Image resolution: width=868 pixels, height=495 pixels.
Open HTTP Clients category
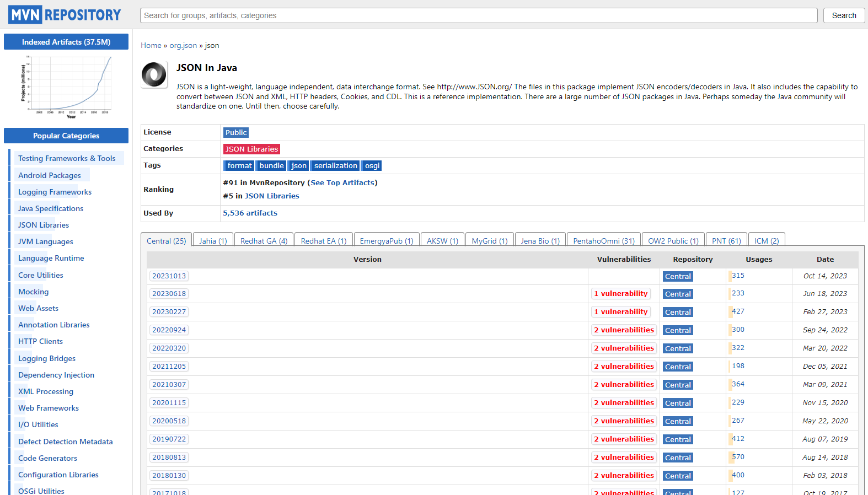click(x=40, y=341)
